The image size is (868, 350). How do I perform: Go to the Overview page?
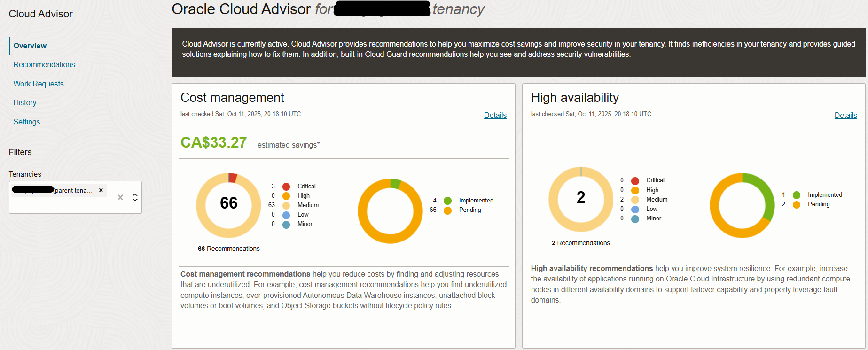click(x=30, y=46)
